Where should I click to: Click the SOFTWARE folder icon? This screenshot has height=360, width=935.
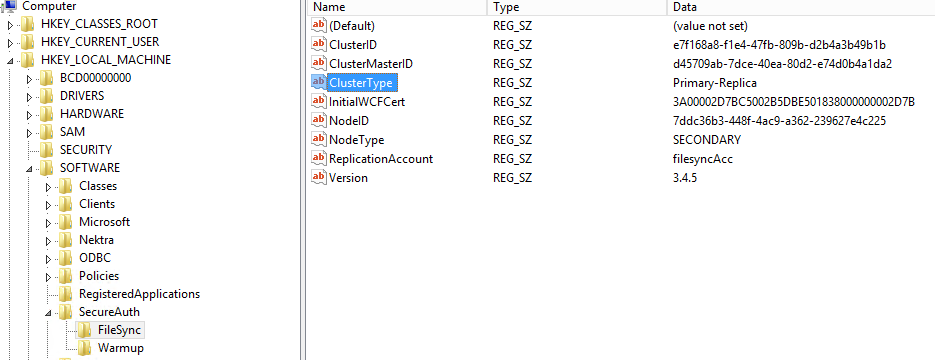(47, 168)
